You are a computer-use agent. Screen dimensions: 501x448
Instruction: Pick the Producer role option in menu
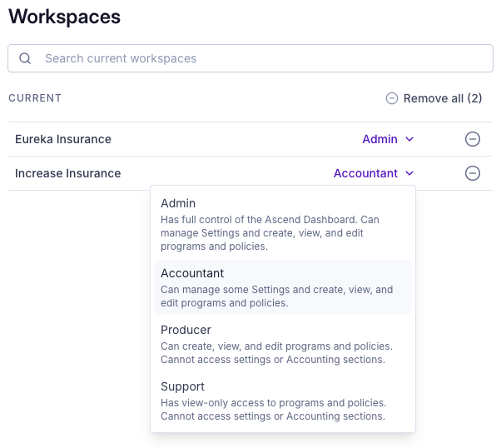point(283,344)
